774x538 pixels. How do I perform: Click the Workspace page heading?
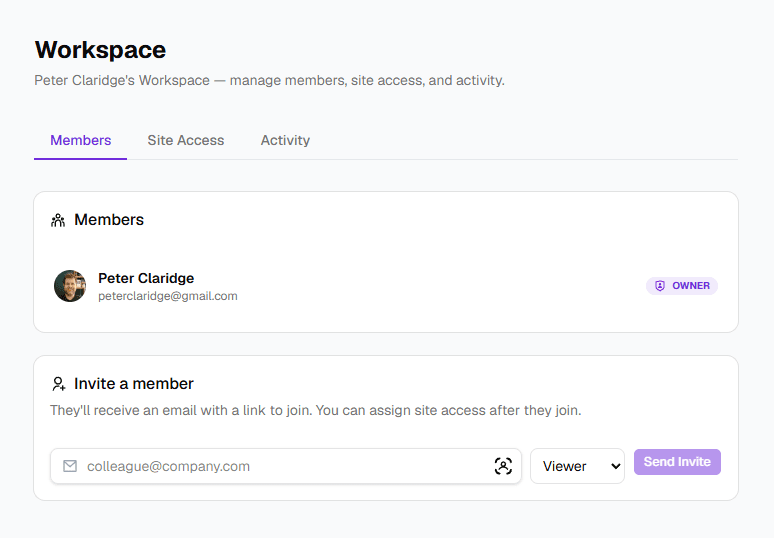click(100, 50)
